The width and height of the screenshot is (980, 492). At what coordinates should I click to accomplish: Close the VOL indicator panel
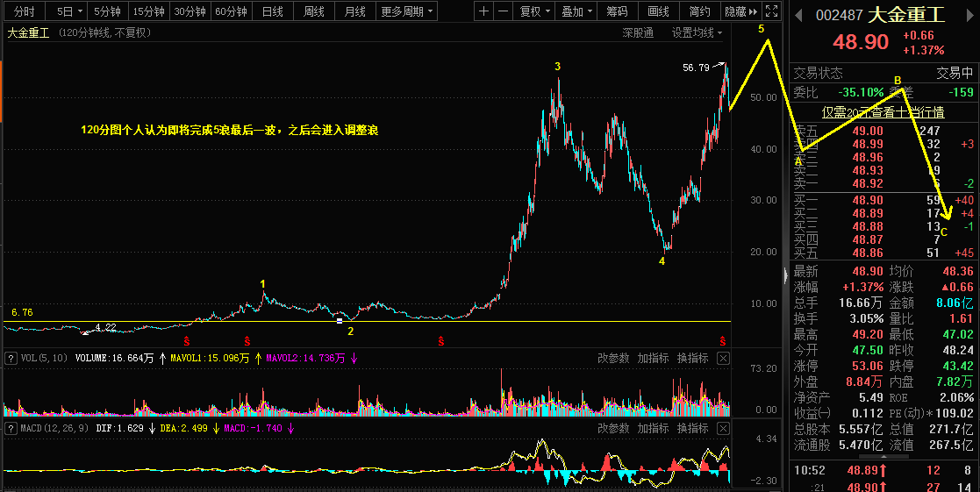(723, 359)
